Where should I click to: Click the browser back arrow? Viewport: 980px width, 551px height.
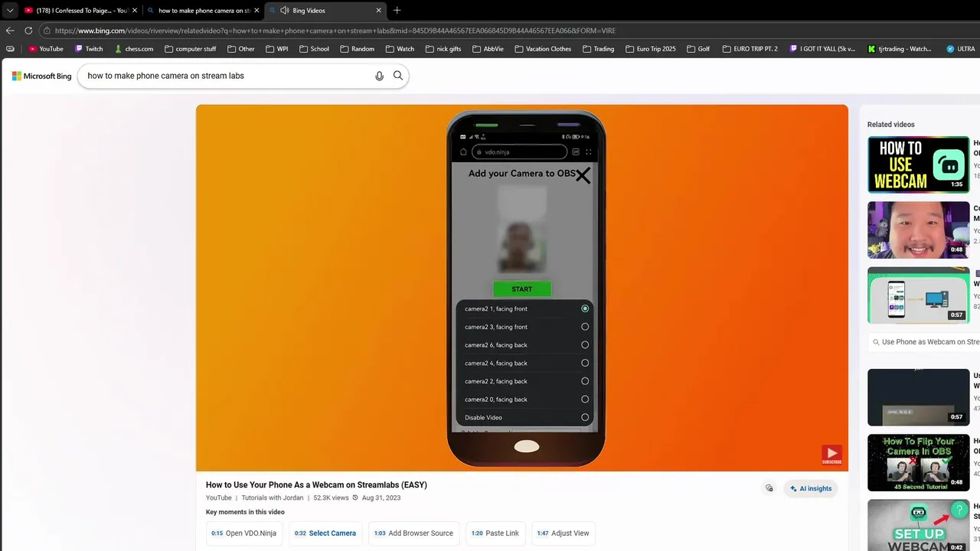point(10,31)
